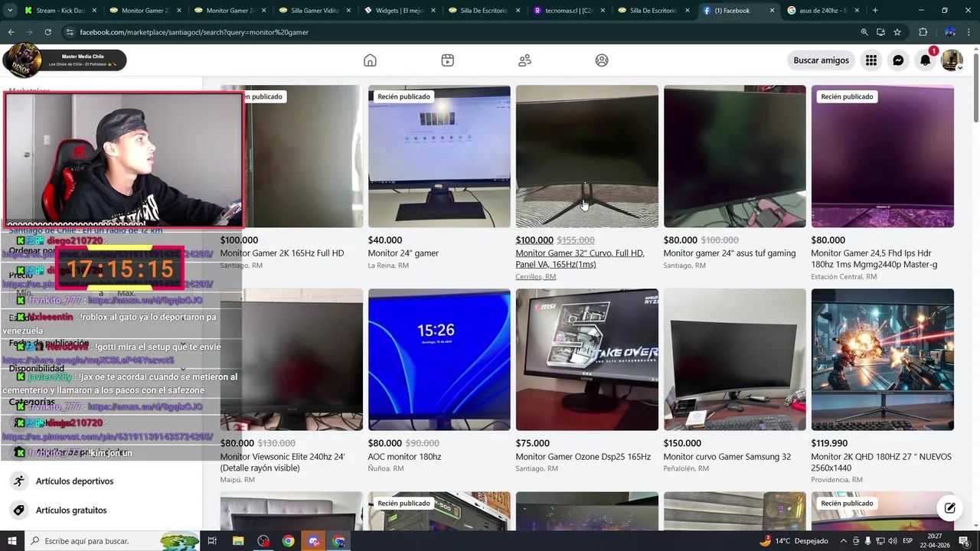Viewport: 980px width, 551px height.
Task: Click the $119.990 price text
Action: pyautogui.click(x=831, y=443)
